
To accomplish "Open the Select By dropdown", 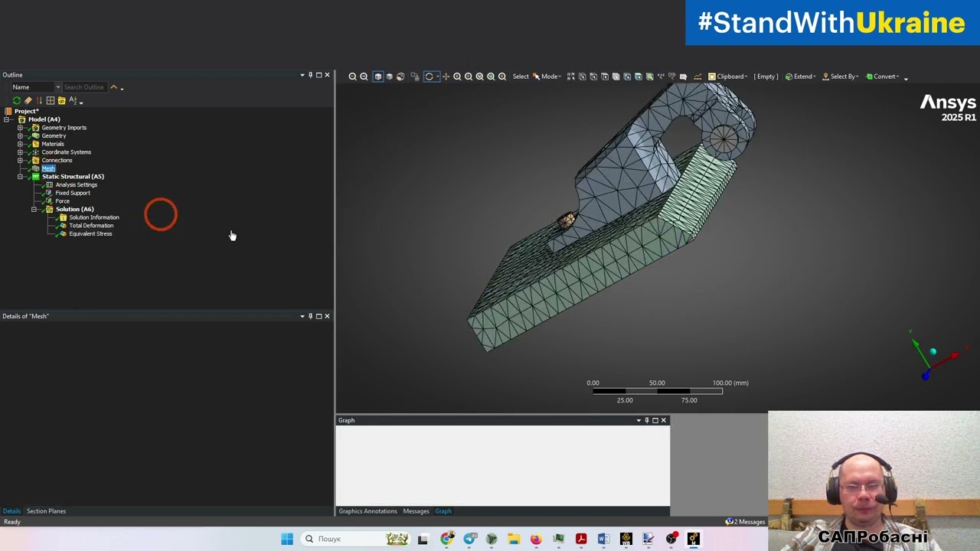I will pyautogui.click(x=841, y=77).
